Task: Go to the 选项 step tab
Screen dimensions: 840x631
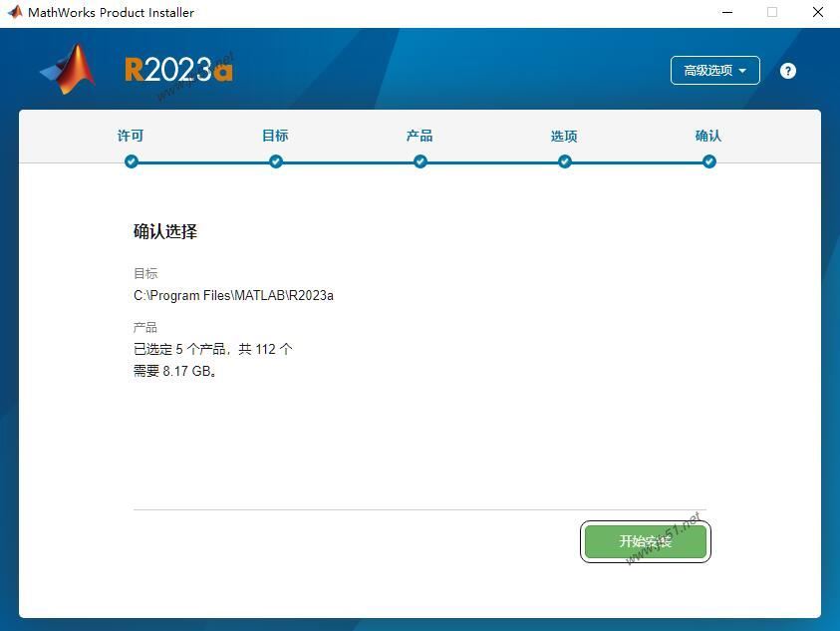Action: [x=564, y=136]
